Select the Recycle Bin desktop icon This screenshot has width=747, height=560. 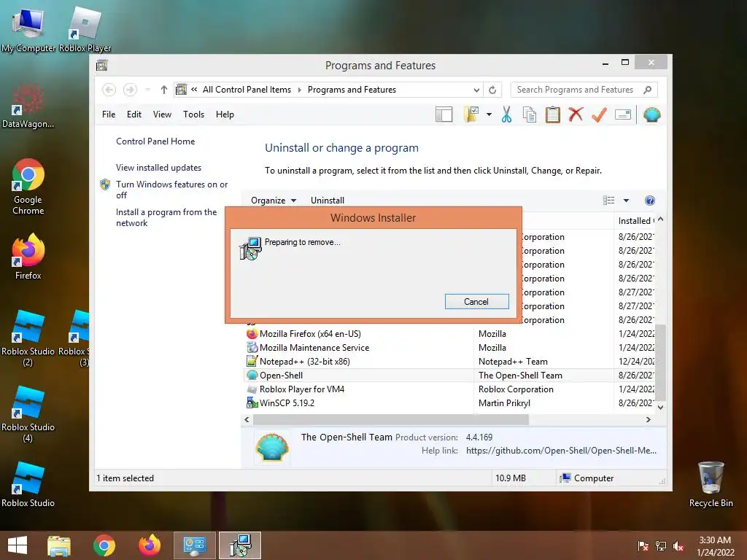(711, 484)
